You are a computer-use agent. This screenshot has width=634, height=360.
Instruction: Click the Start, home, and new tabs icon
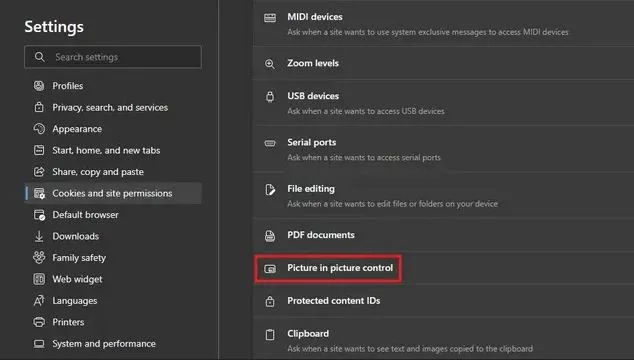coord(39,150)
